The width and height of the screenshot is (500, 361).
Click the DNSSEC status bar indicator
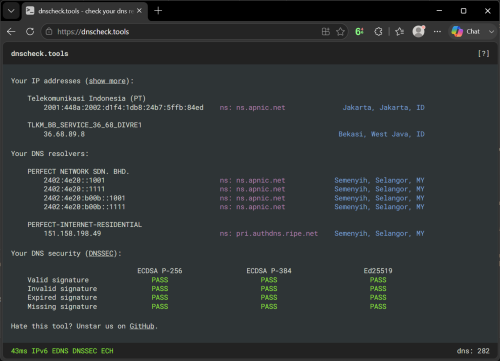[x=85, y=351]
